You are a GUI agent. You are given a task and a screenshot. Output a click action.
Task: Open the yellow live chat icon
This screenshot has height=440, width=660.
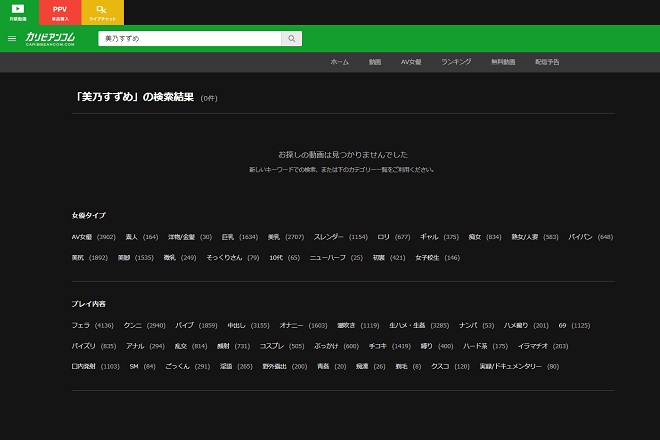(102, 12)
